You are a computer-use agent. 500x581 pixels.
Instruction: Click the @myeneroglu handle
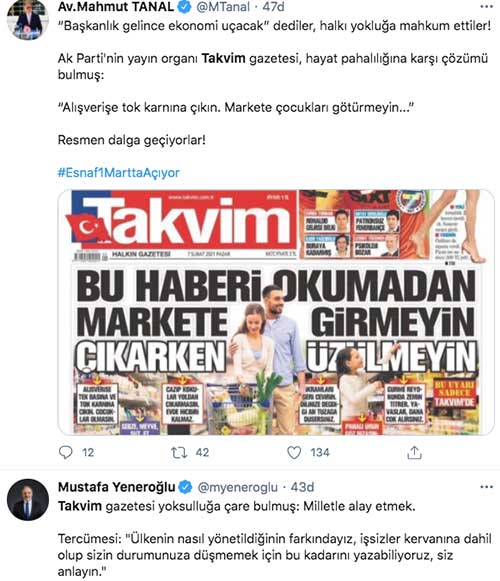pyautogui.click(x=238, y=487)
